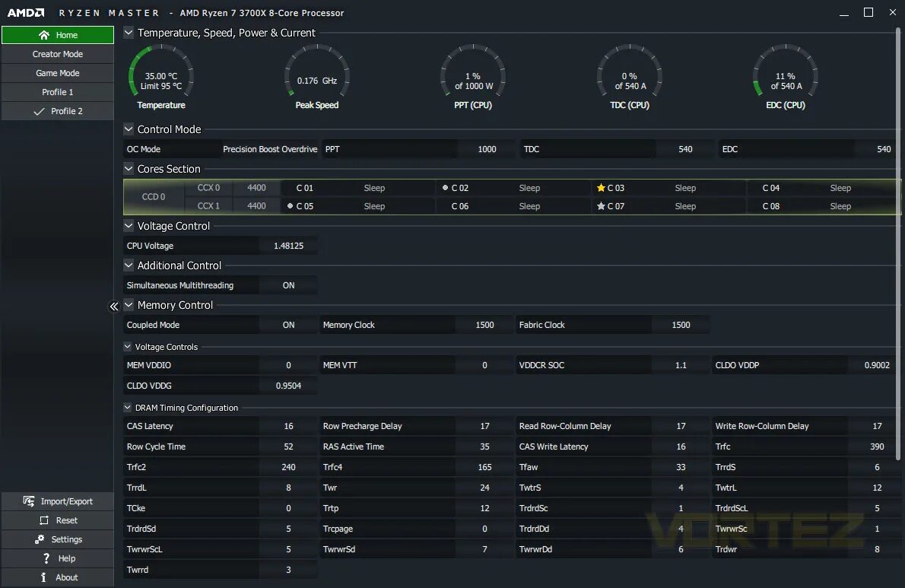Click Trfc4 value 165
Image resolution: width=905 pixels, height=588 pixels.
pos(485,467)
